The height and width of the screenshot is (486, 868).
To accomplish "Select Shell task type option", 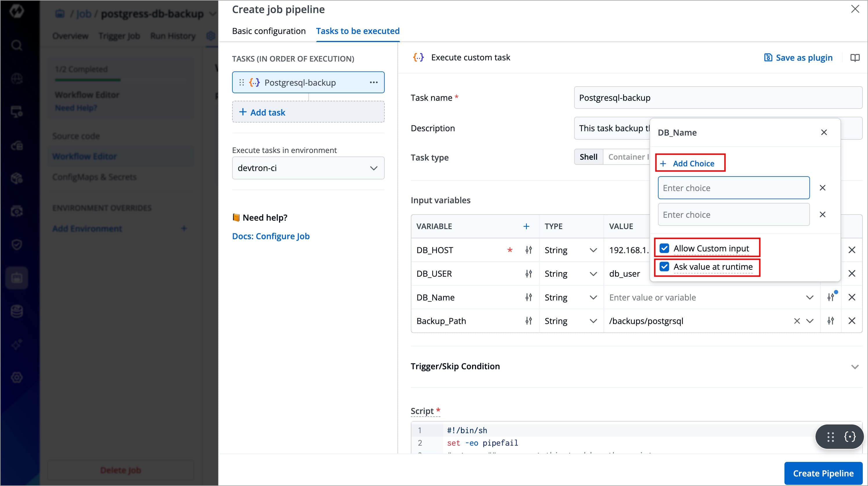I will point(588,157).
